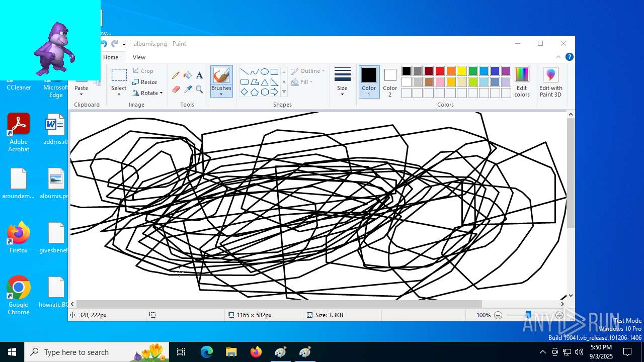Click the horizontal scrollbar left arrow
Image resolution: width=644 pixels, height=362 pixels.
pyautogui.click(x=72, y=304)
